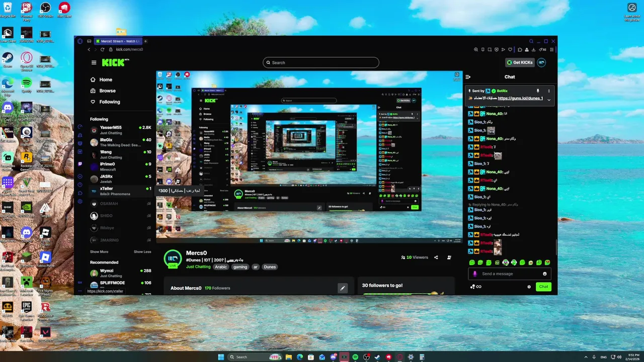The width and height of the screenshot is (644, 362).
Task: Open Wymzi recommended channel
Action: (x=121, y=273)
